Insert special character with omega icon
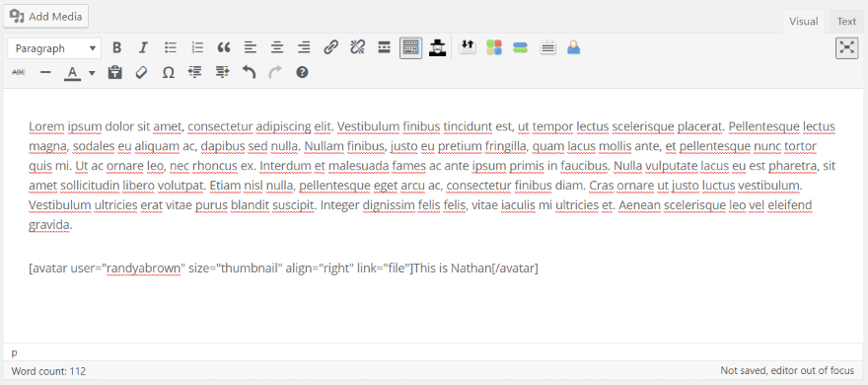This screenshot has width=868, height=385. click(x=169, y=73)
